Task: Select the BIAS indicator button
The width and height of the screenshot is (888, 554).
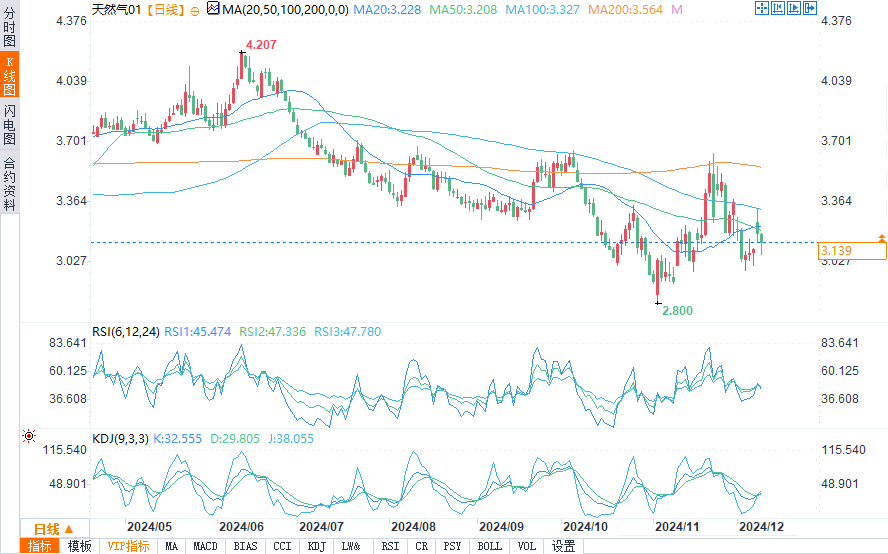Action: pos(245,546)
